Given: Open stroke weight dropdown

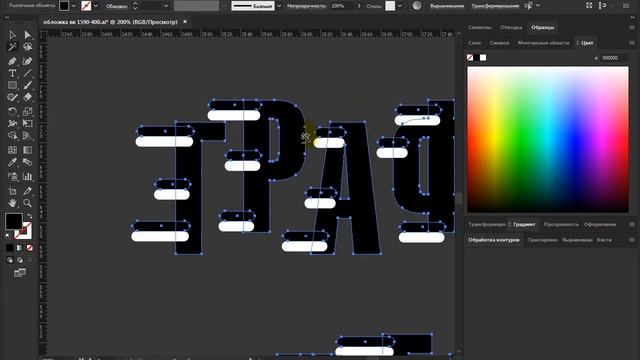Looking at the screenshot, I should pos(166,6).
